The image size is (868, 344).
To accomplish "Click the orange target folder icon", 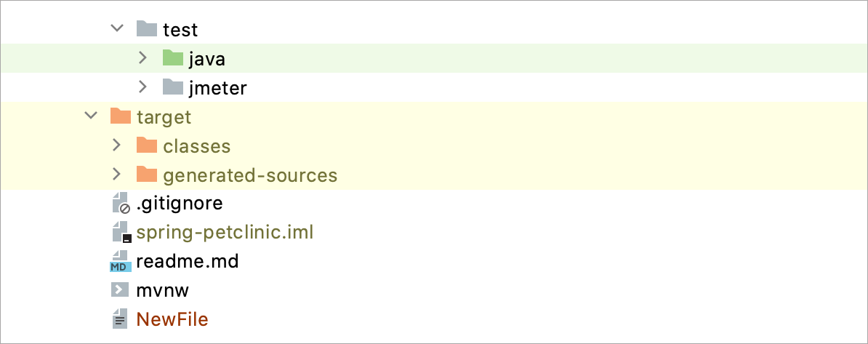I will point(120,116).
